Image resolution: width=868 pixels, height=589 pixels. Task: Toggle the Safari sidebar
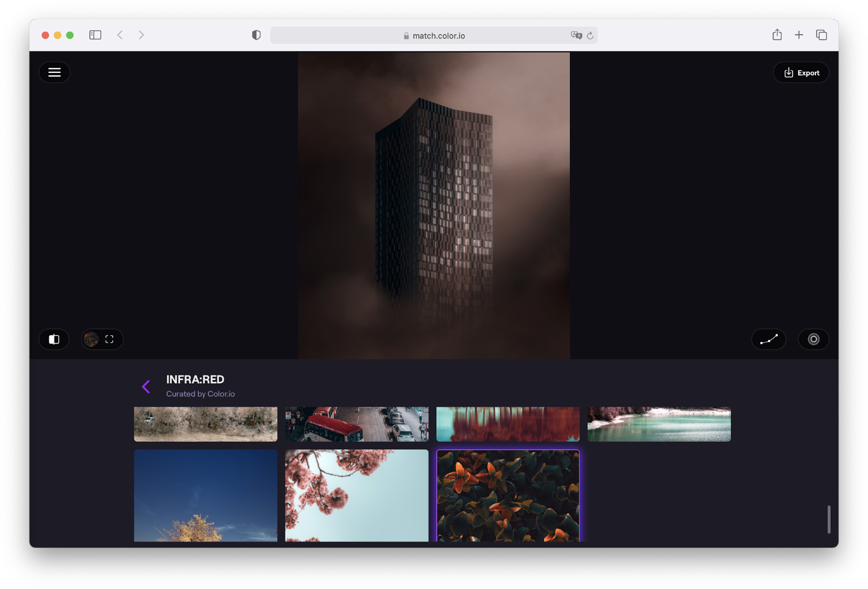point(95,35)
